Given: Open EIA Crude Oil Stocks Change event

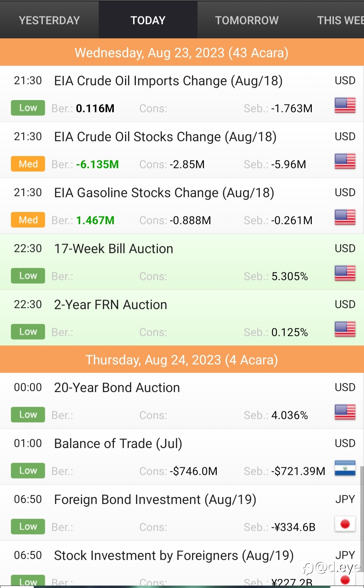Looking at the screenshot, I should pyautogui.click(x=165, y=137).
